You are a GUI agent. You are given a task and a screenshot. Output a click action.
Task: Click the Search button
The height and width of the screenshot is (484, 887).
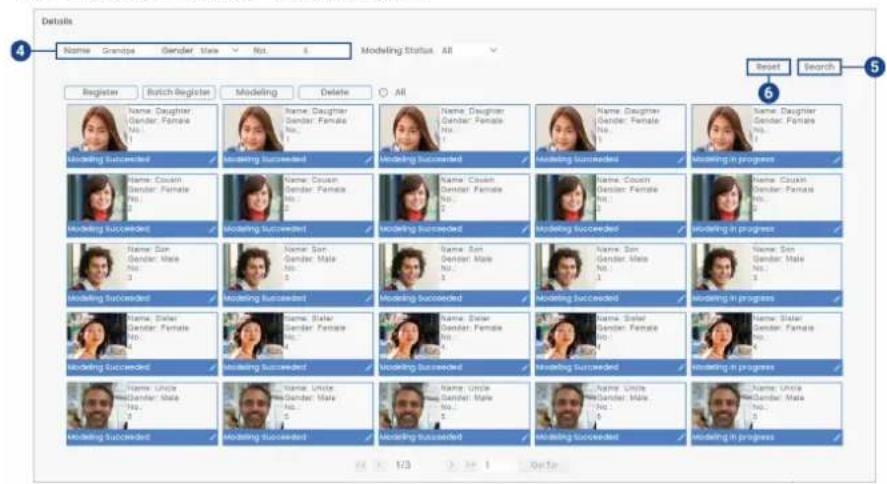click(819, 67)
